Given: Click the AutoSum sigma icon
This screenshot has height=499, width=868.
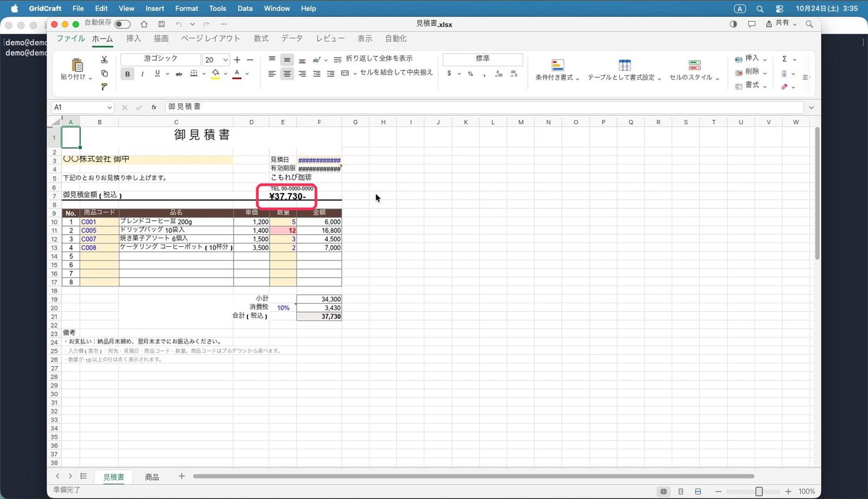Looking at the screenshot, I should [784, 59].
